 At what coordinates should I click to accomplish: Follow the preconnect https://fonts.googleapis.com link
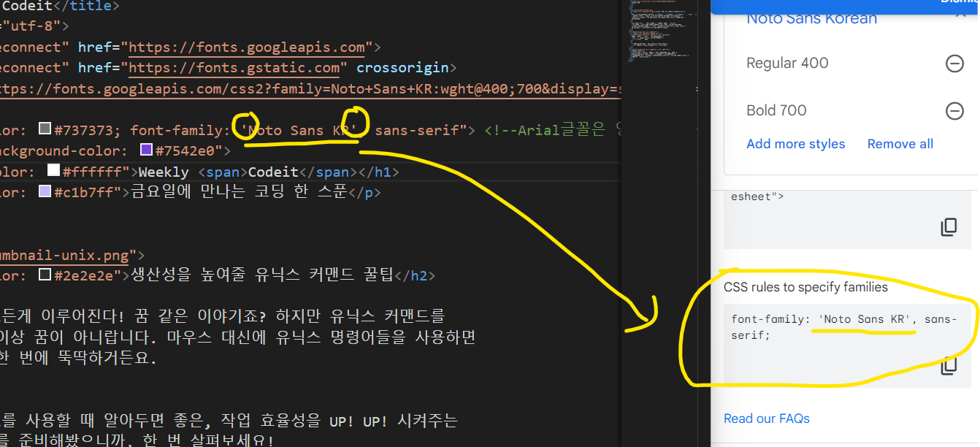tap(247, 47)
